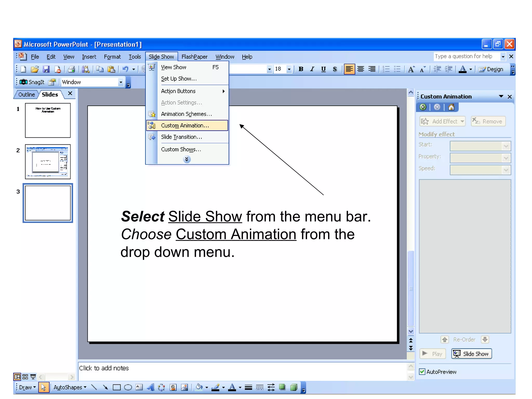Click the Paste clipboard icon
The height and width of the screenshot is (399, 532).
[x=111, y=69]
